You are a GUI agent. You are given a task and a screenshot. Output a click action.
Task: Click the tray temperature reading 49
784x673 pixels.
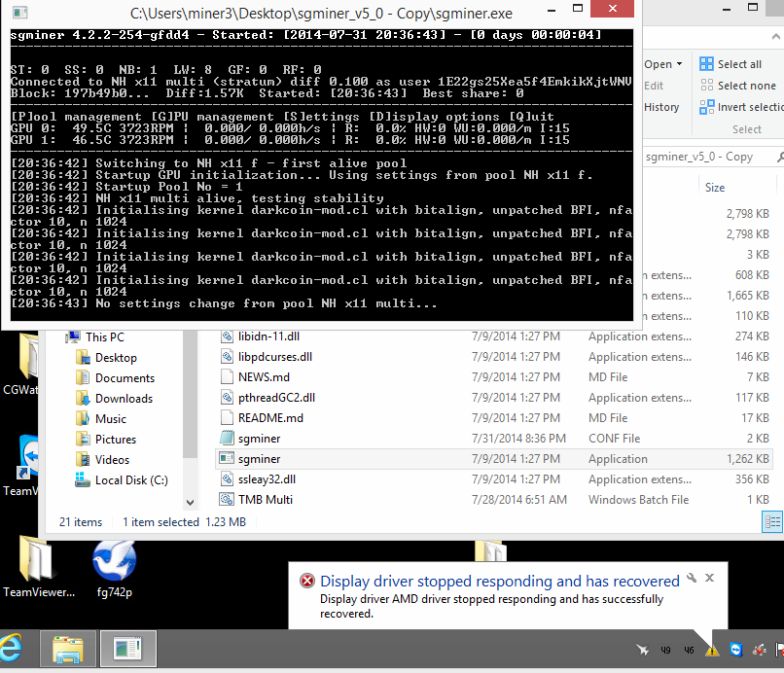coord(665,650)
